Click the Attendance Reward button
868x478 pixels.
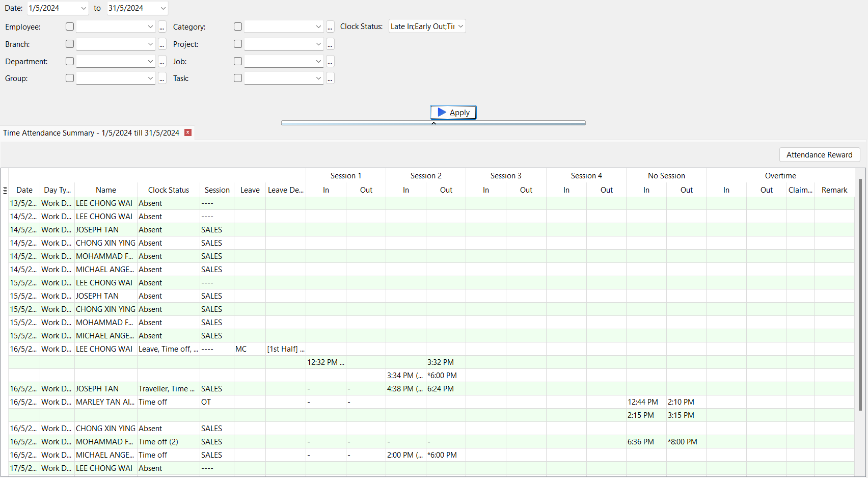click(819, 154)
